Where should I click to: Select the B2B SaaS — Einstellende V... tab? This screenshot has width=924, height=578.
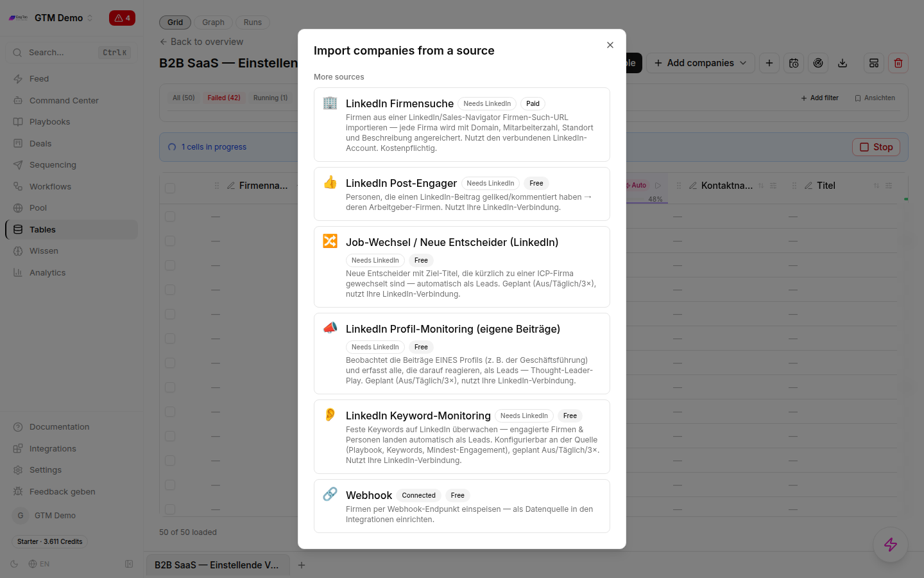pyautogui.click(x=217, y=565)
